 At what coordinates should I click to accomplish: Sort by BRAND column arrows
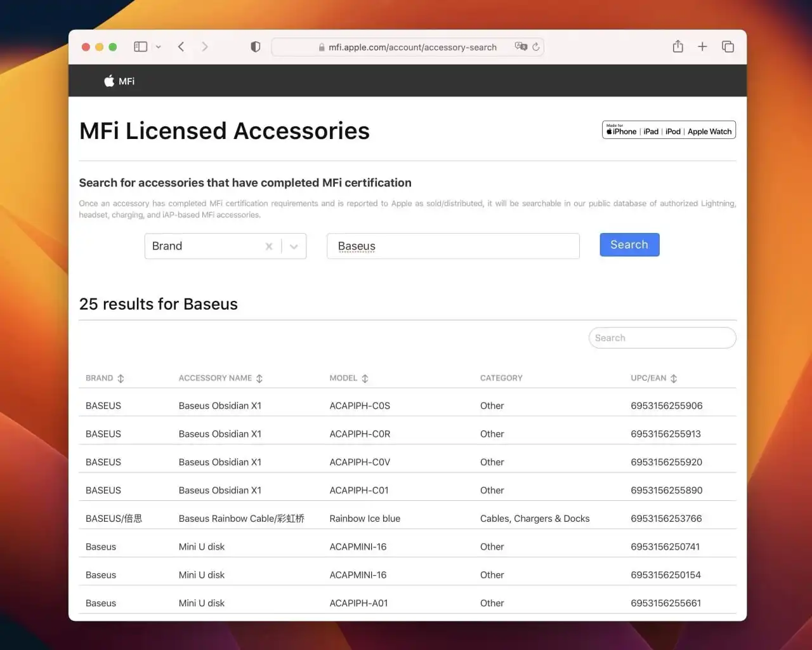click(x=121, y=378)
